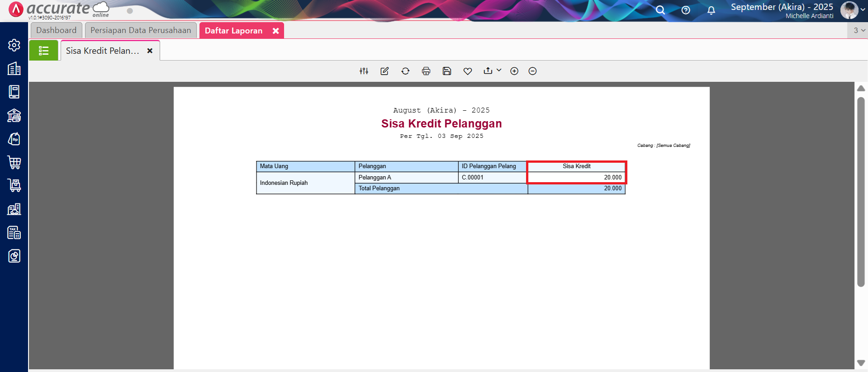The width and height of the screenshot is (868, 372).
Task: Click the search magnifier in header
Action: point(660,10)
